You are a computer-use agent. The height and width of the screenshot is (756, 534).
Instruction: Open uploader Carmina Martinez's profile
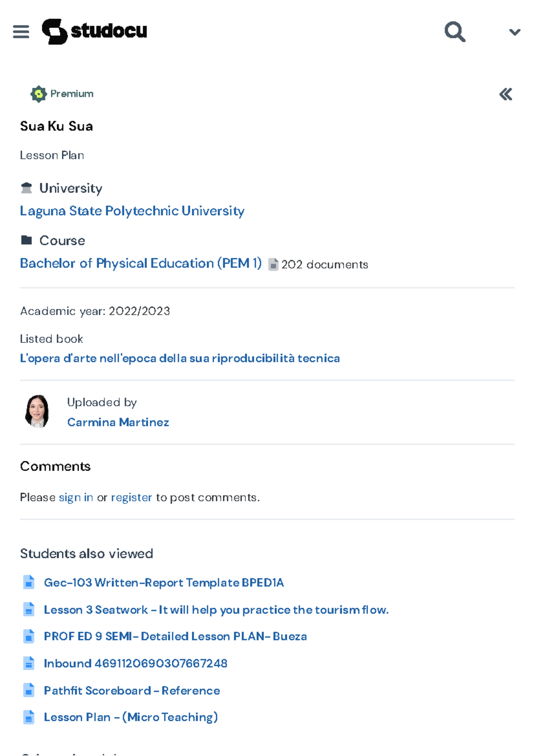pyautogui.click(x=117, y=422)
